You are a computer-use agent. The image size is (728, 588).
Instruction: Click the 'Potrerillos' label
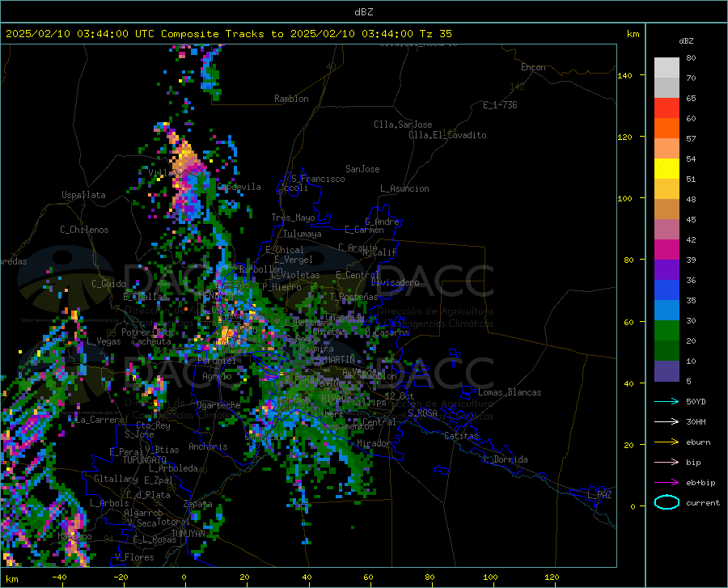click(148, 332)
